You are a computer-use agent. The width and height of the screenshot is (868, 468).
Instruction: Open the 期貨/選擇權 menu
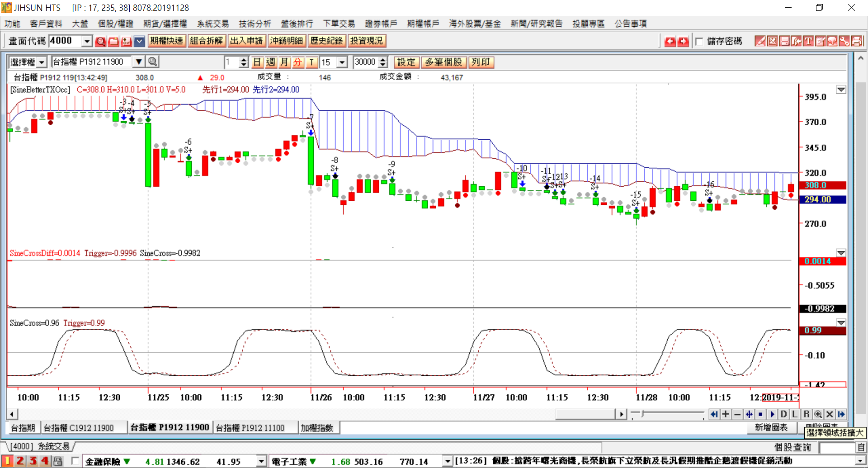pos(165,24)
